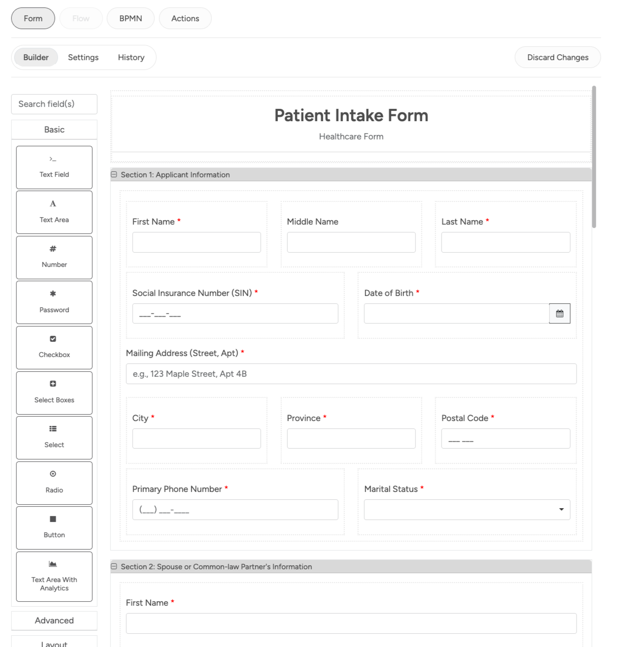Pick the Radio component icon

coord(53,474)
